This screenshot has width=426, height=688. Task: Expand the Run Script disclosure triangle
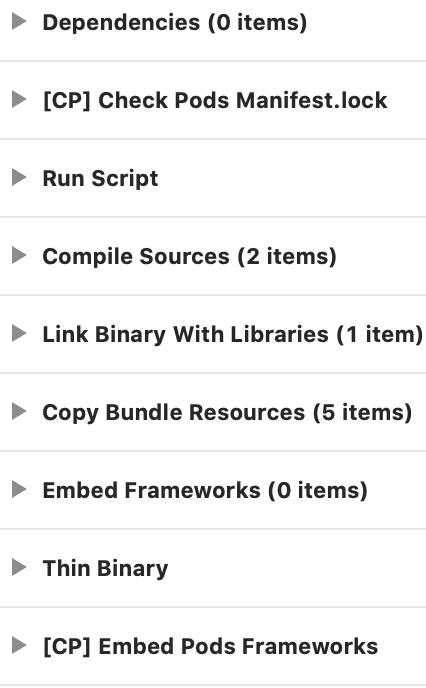[19, 177]
